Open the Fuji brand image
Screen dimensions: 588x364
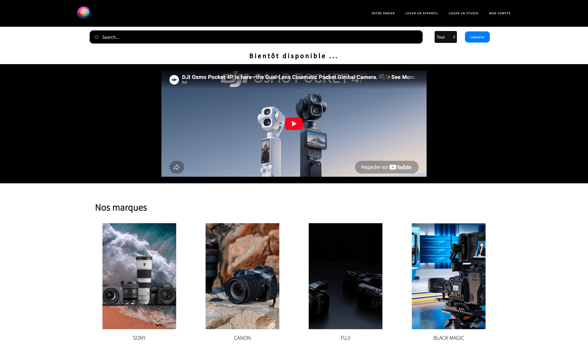click(345, 276)
